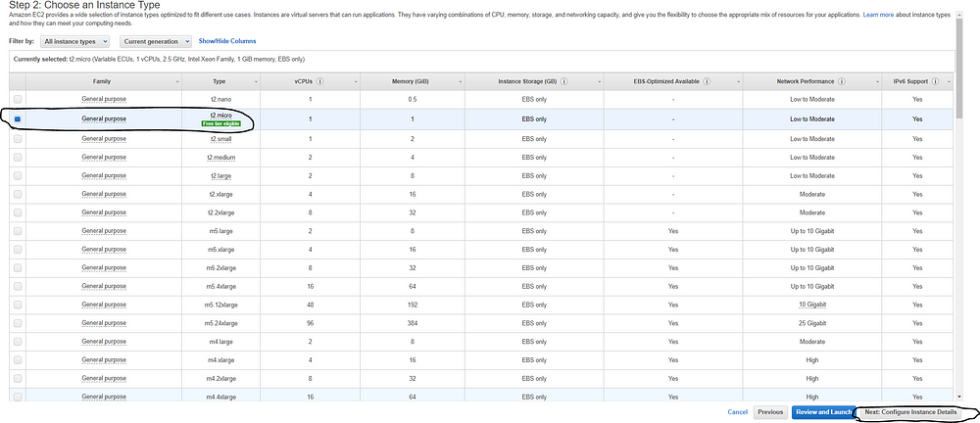This screenshot has width=980, height=423.
Task: Select the m5.large instance checkbox
Action: pos(18,231)
